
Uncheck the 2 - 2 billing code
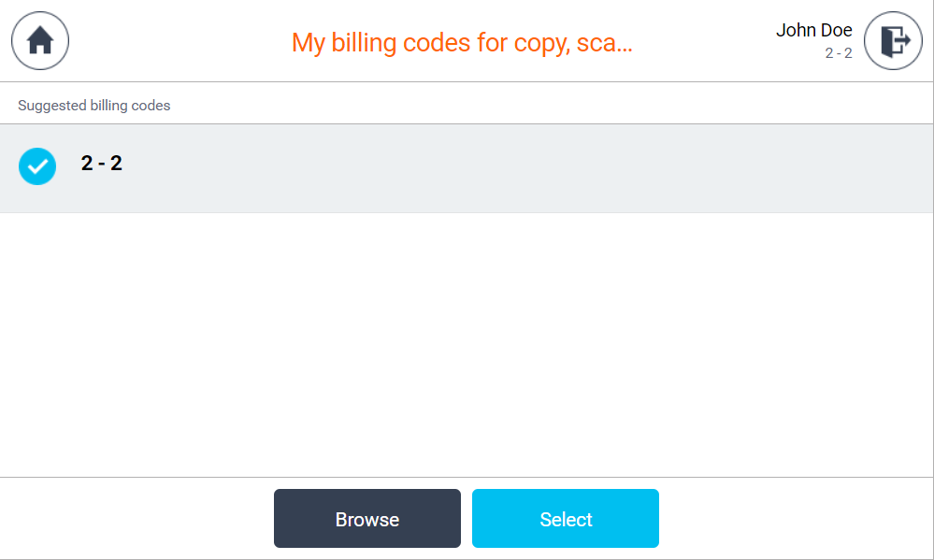pyautogui.click(x=37, y=166)
